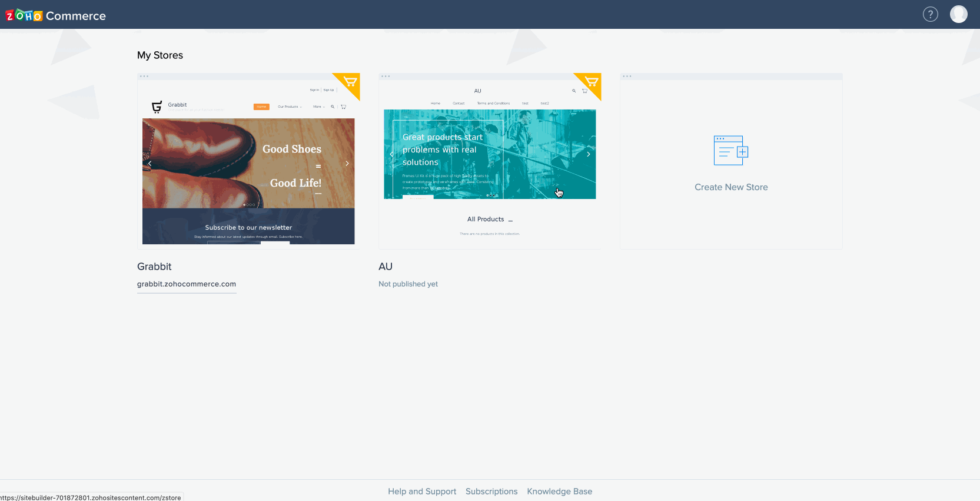Screen dimensions: 980x501
Task: Click the search icon in AU store preview
Action: [574, 91]
